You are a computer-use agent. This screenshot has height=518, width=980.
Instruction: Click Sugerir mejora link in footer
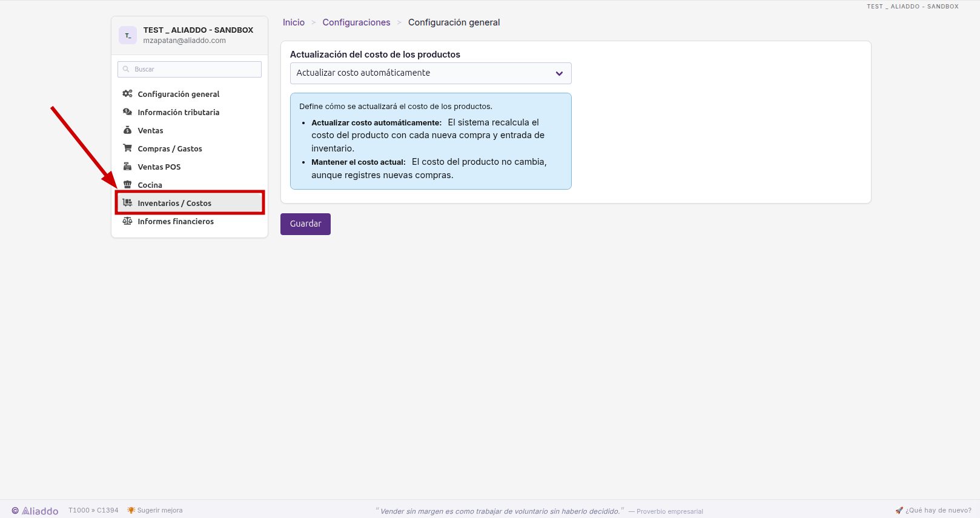[x=160, y=510]
